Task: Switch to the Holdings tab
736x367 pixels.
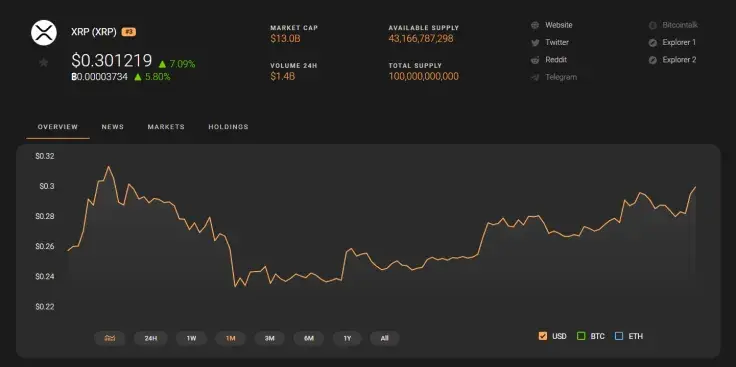Action: click(229, 127)
